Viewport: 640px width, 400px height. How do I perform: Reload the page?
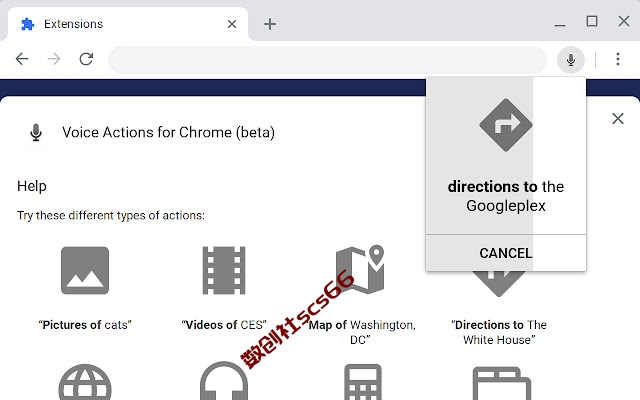point(86,59)
